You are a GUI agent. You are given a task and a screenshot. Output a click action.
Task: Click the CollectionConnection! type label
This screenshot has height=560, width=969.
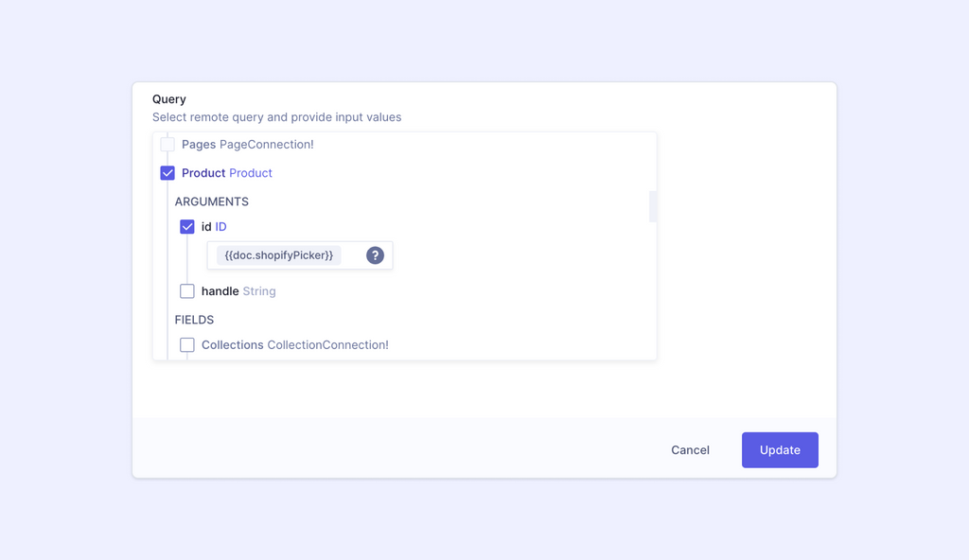[327, 345]
